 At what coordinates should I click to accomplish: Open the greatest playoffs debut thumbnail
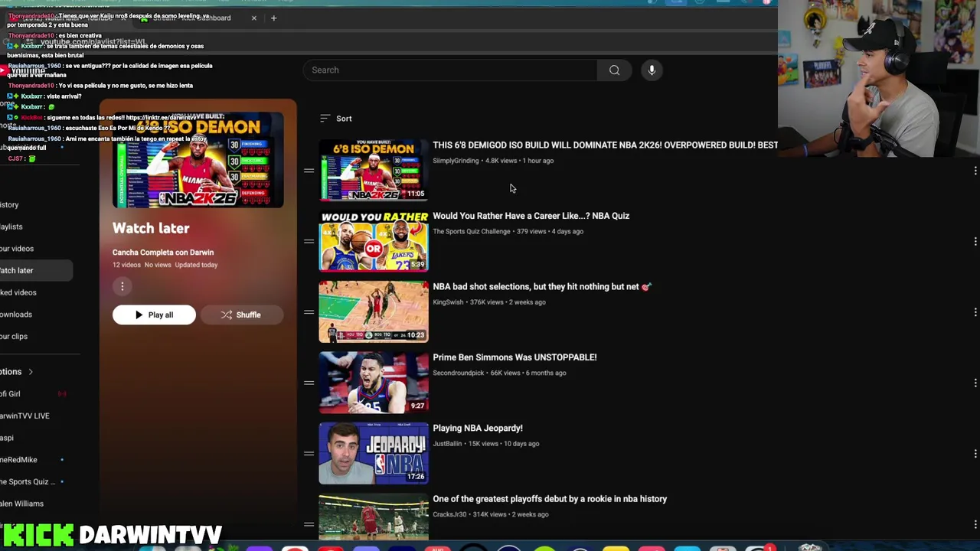[374, 517]
